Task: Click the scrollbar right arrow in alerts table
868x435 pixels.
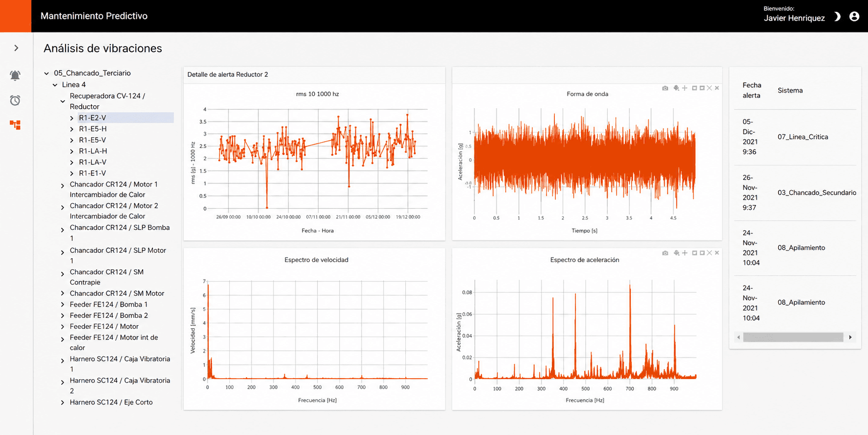Action: [850, 338]
